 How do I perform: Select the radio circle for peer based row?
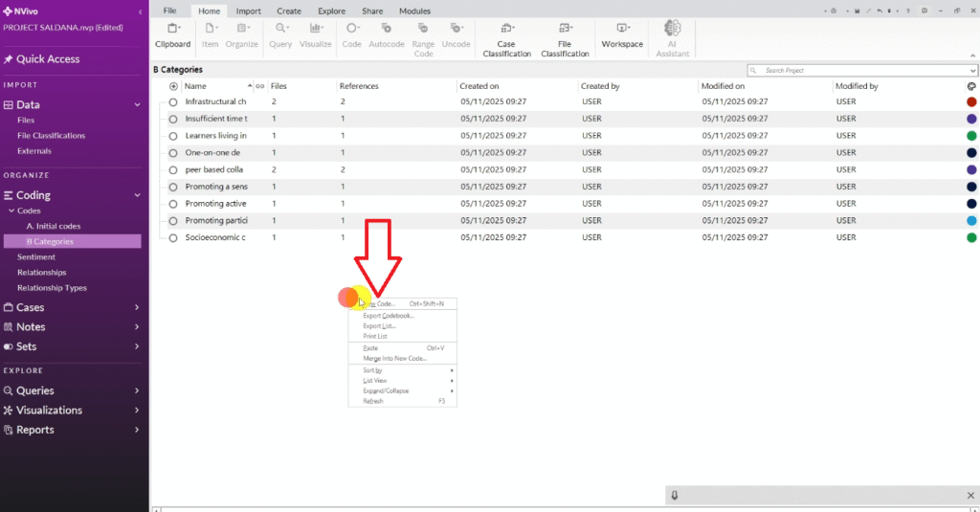(x=173, y=169)
